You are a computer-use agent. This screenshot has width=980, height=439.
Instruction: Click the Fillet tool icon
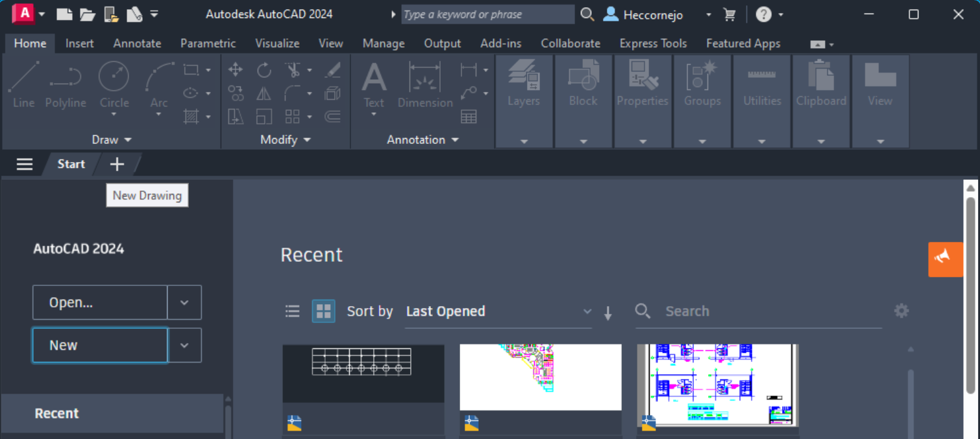click(x=293, y=93)
